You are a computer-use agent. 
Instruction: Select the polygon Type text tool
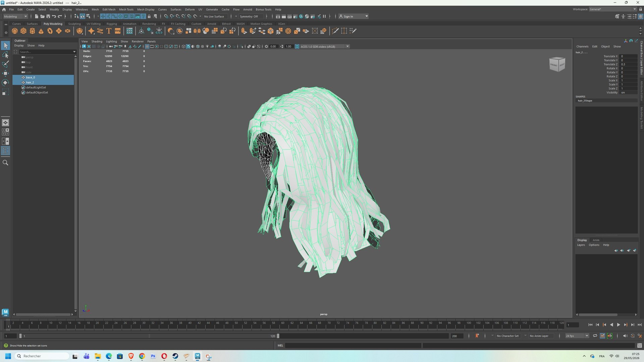pyautogui.click(x=109, y=31)
